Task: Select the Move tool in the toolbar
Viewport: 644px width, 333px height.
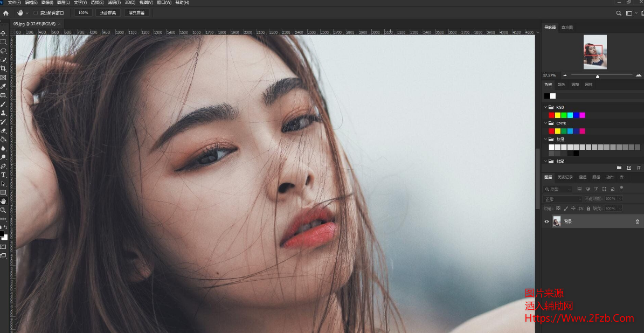Action: coord(3,33)
